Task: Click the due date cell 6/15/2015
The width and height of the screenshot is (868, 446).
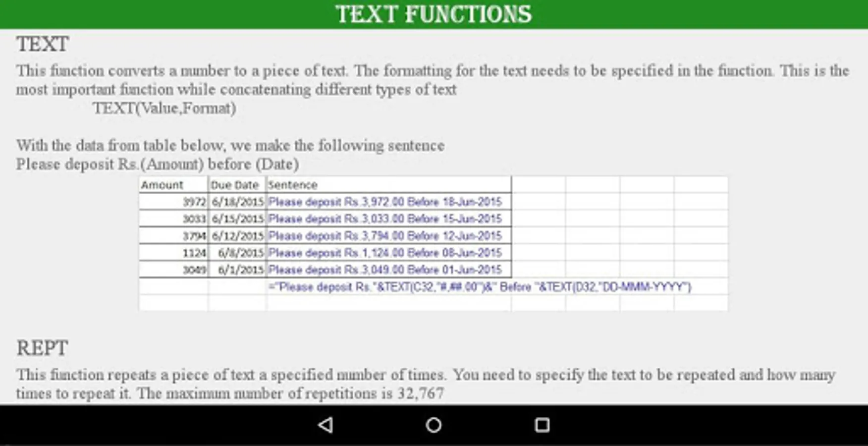Action: (237, 219)
